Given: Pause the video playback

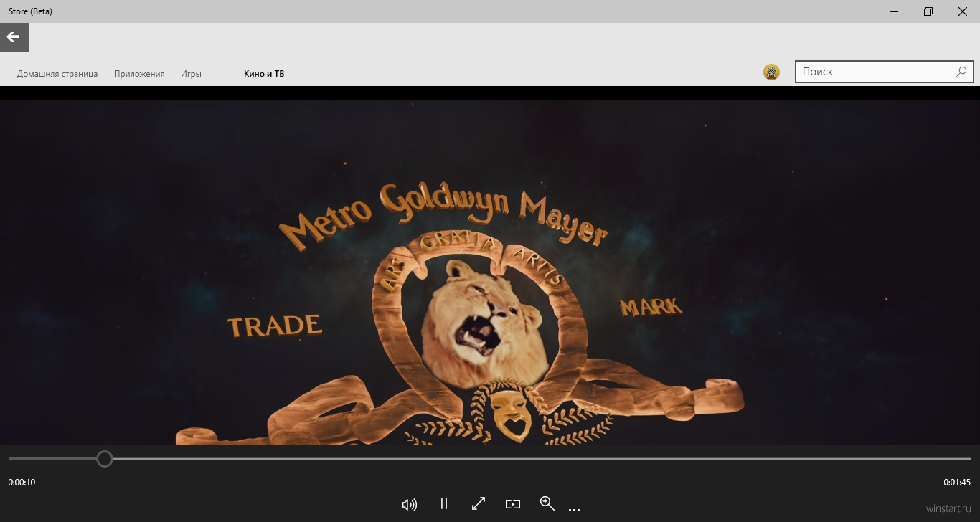Looking at the screenshot, I should [444, 503].
